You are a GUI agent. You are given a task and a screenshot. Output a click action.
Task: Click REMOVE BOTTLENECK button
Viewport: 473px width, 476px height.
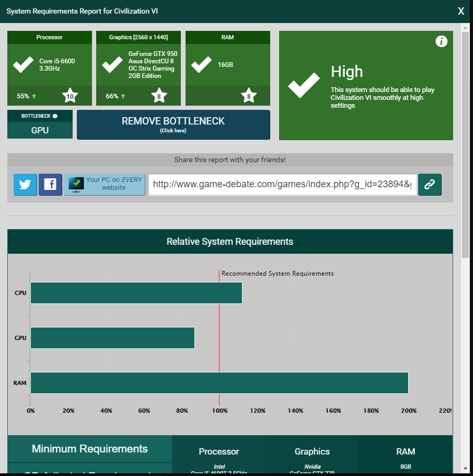click(173, 125)
